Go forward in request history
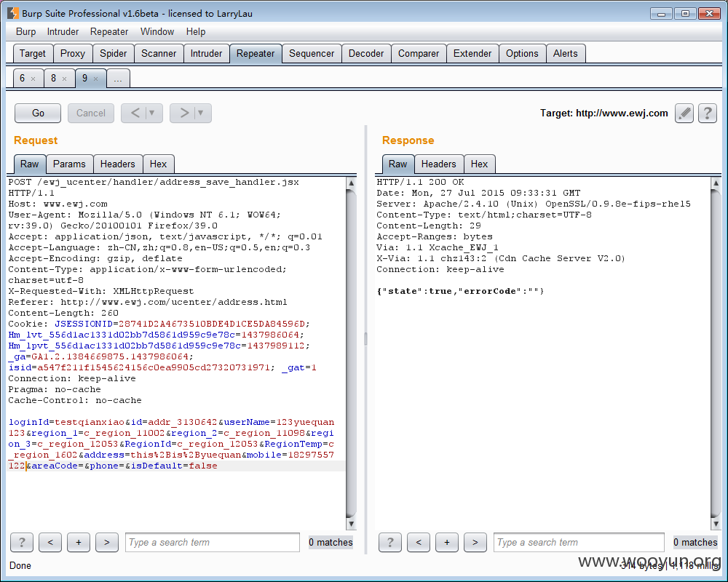 (184, 113)
